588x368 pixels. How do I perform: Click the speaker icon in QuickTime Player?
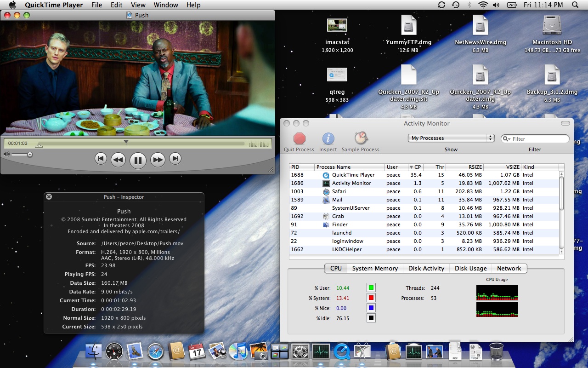pos(6,155)
